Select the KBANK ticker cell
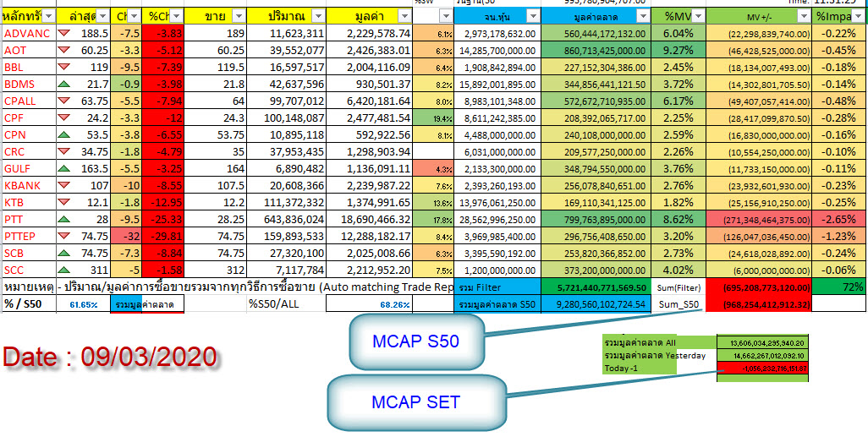868x437 pixels. (x=28, y=185)
